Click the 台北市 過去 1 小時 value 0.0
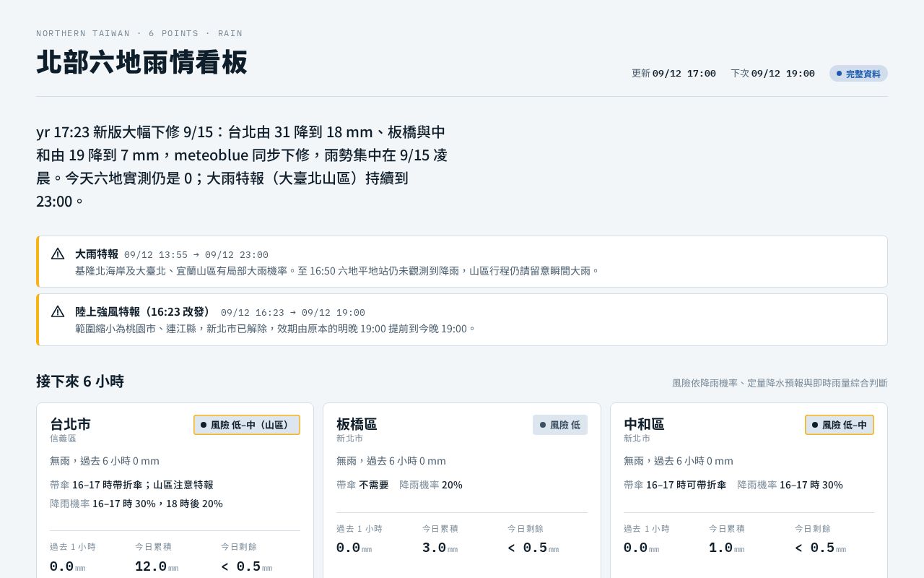 pos(62,566)
